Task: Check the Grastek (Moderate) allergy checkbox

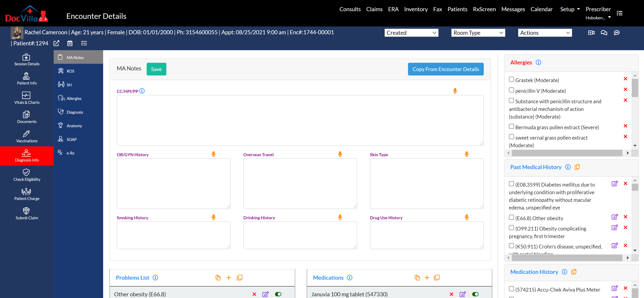Action: point(511,79)
